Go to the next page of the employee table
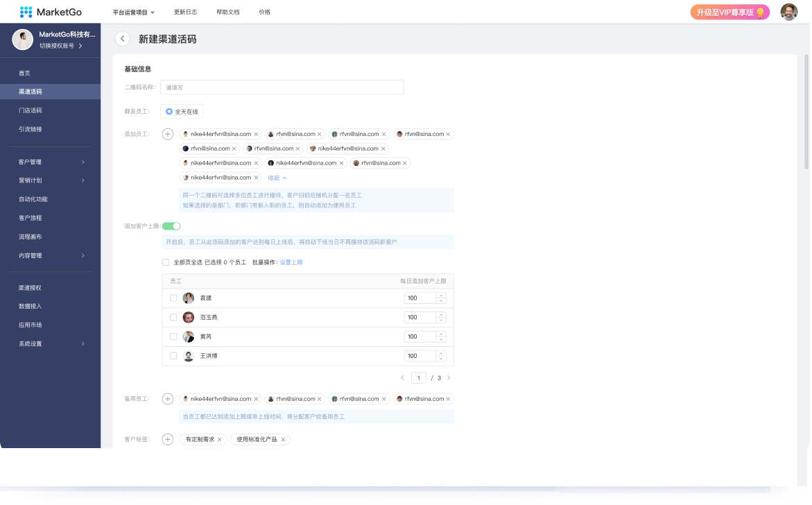The height and width of the screenshot is (505, 812). point(449,378)
